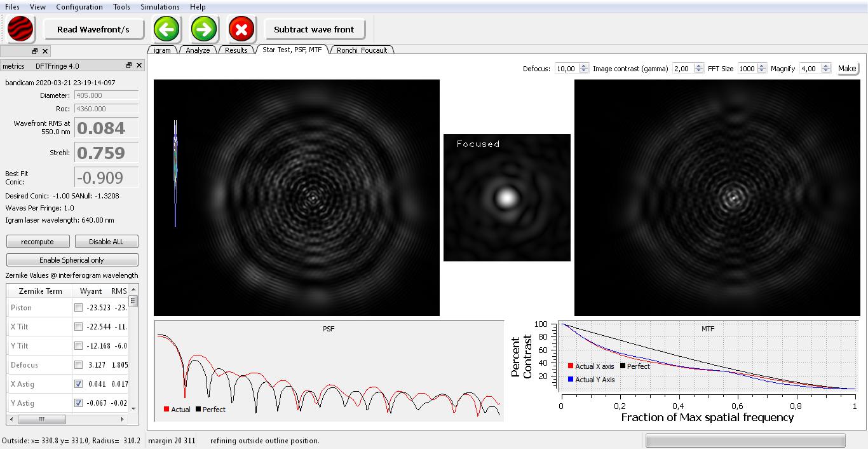Image resolution: width=868 pixels, height=449 pixels.
Task: Click the red X delete icon
Action: [x=241, y=29]
